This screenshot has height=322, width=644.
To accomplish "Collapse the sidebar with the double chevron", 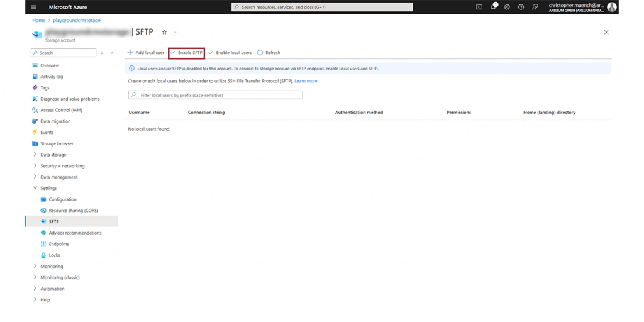I will [112, 53].
